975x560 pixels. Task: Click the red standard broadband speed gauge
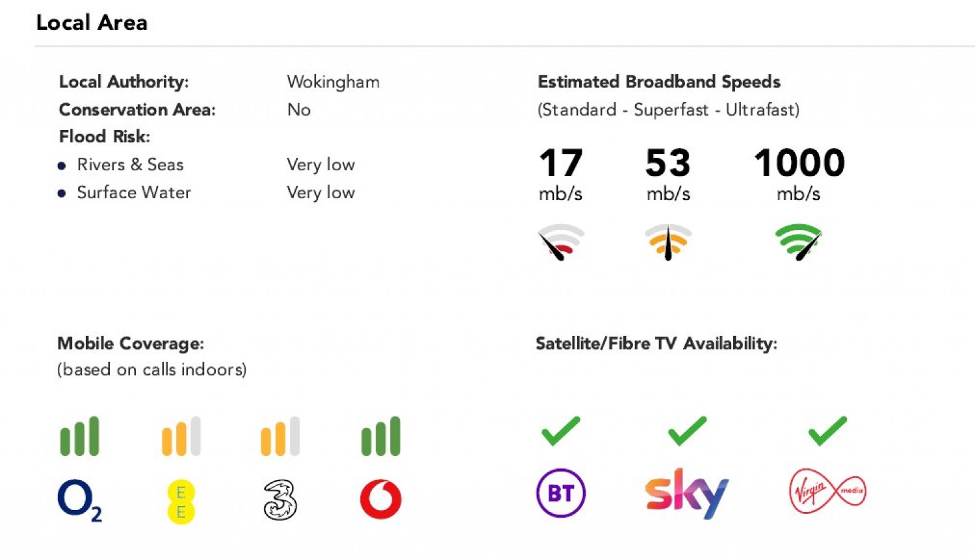point(560,242)
